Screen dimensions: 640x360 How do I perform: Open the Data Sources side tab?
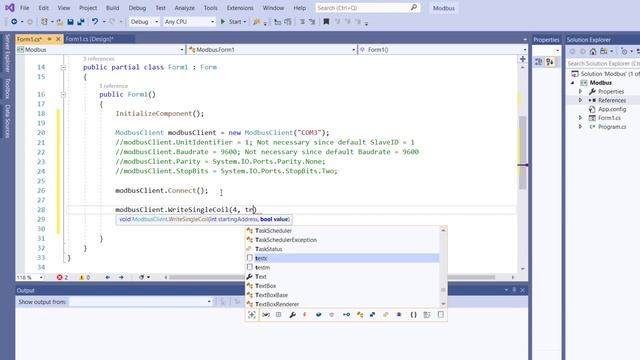(x=7, y=121)
